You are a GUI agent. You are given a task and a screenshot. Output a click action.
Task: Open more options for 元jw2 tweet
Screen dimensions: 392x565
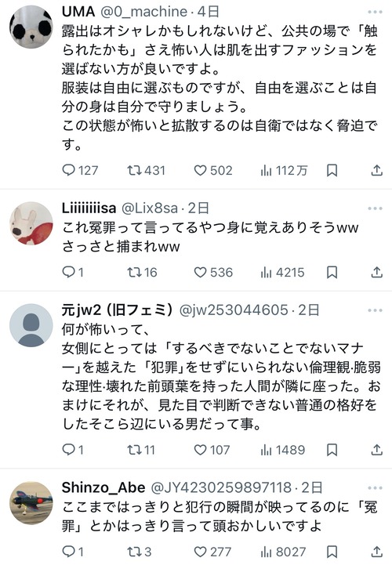point(375,310)
